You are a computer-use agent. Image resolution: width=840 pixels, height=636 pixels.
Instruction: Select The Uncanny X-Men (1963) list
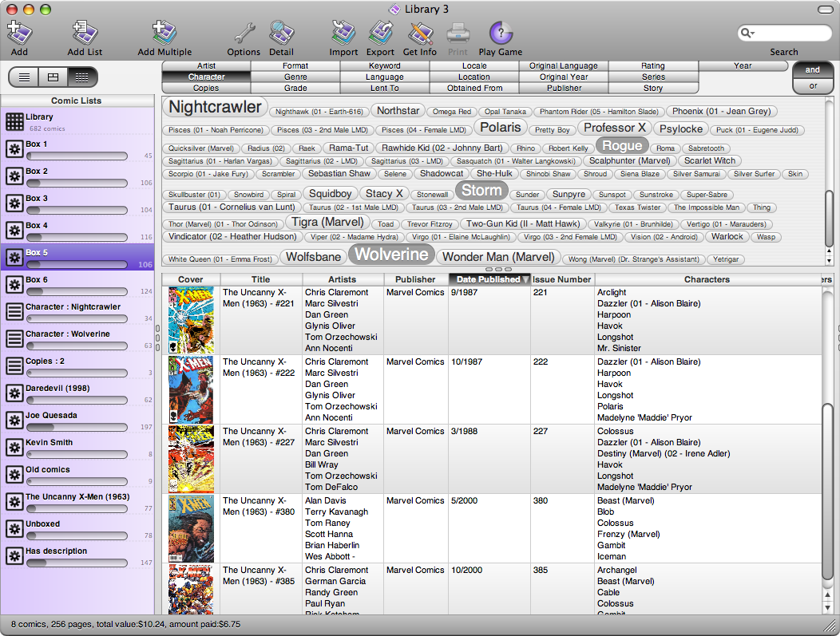[x=77, y=502]
